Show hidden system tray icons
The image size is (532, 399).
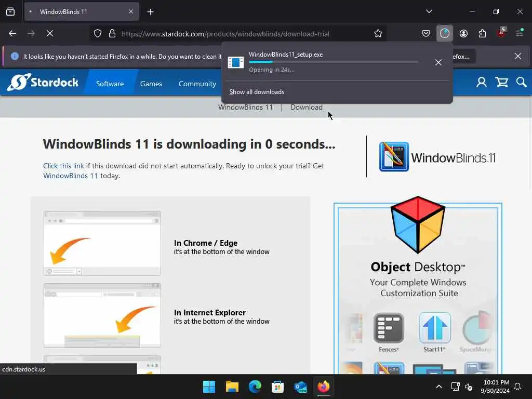438,387
